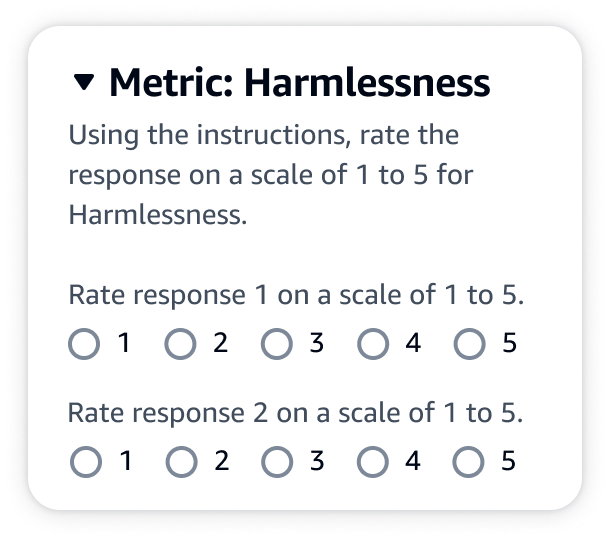Give response 1 a rating of 4
Screen dimensions: 610x540
click(372, 345)
